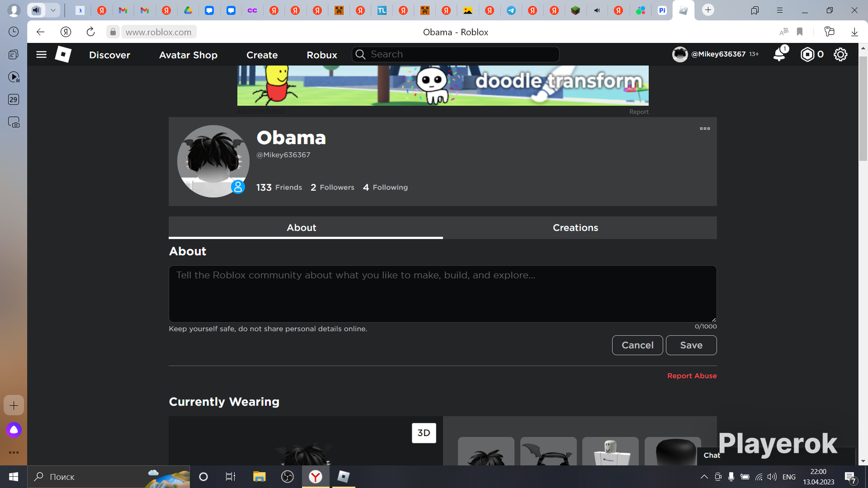Image resolution: width=868 pixels, height=488 pixels.
Task: Toggle the microphone in the system tray
Action: point(731,477)
